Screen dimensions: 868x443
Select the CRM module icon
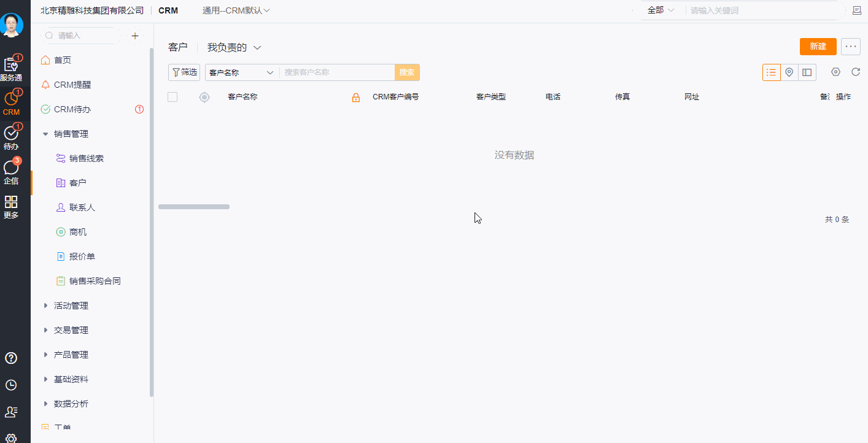pos(11,102)
